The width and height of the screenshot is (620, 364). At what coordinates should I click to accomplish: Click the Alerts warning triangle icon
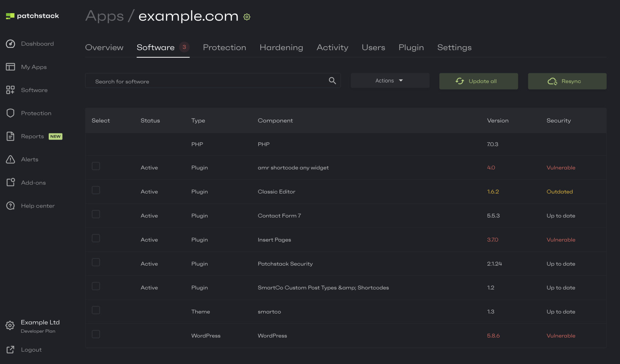pyautogui.click(x=11, y=159)
